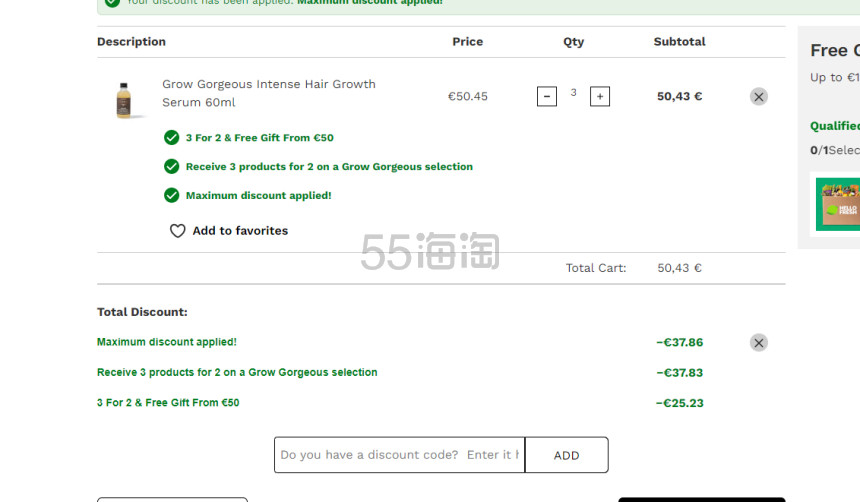The image size is (860, 502).
Task: Select the HelloFresh free gift thumbnail
Action: 838,204
